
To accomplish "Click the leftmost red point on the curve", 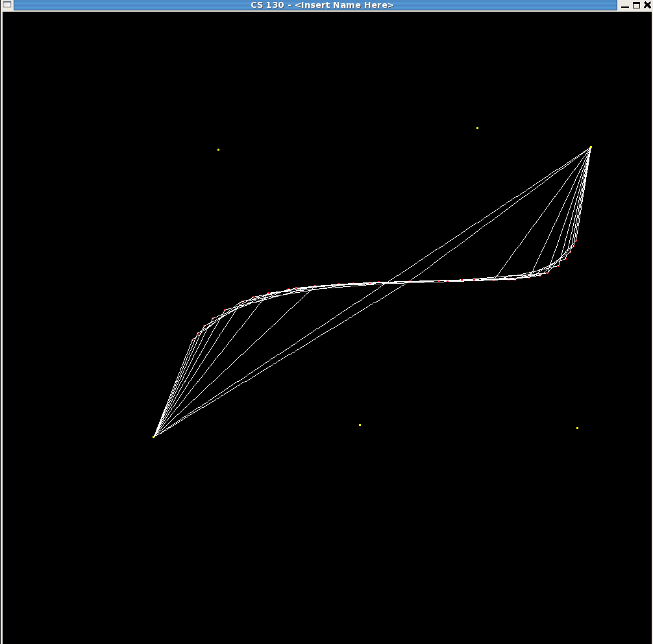I will (193, 338).
